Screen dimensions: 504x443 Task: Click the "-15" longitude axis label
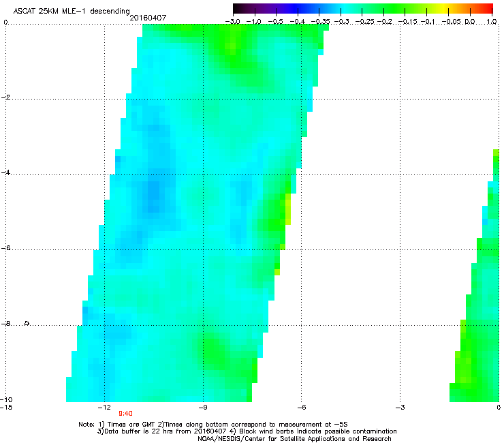[x=6, y=407]
